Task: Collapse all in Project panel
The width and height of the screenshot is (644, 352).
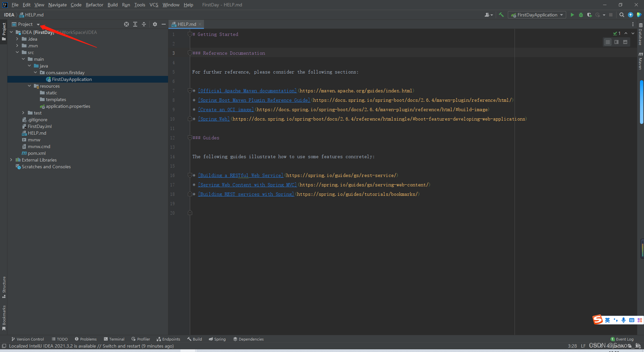Action: point(144,24)
